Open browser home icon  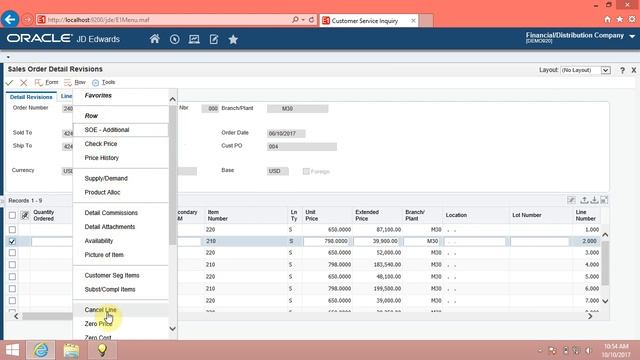point(607,20)
